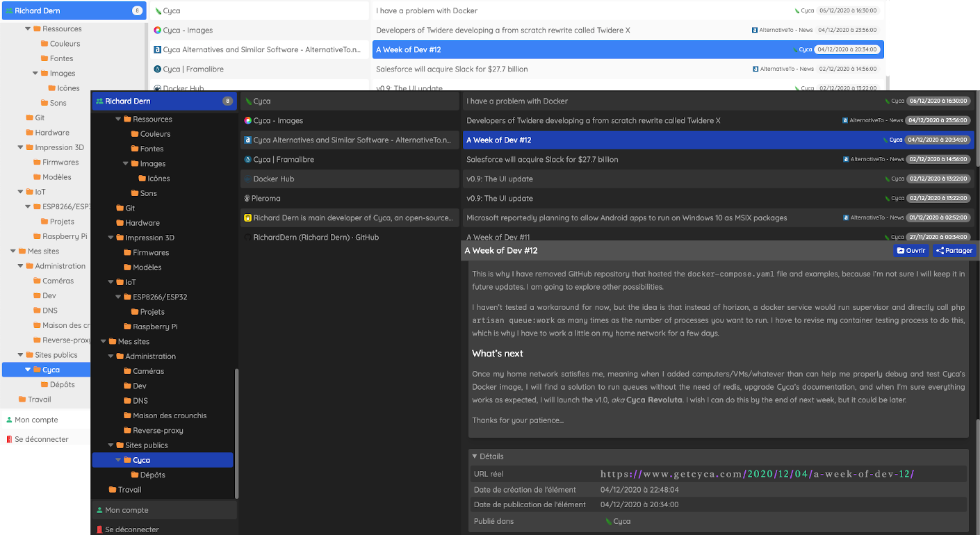Open Microsoft Android apps article in dark window
The image size is (980, 535).
pos(718,218)
